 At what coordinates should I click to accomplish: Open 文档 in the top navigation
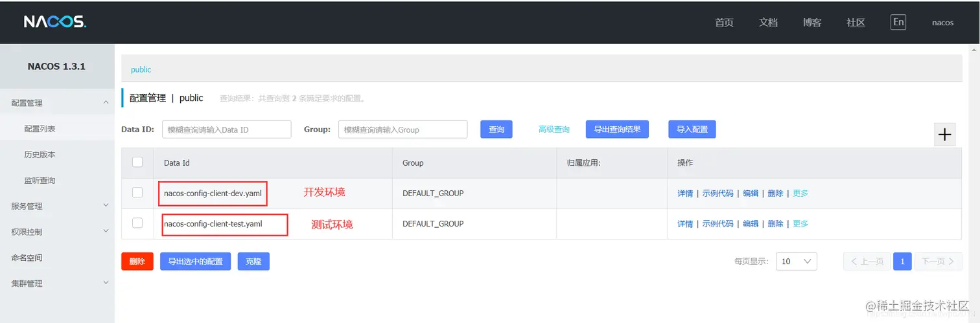768,23
